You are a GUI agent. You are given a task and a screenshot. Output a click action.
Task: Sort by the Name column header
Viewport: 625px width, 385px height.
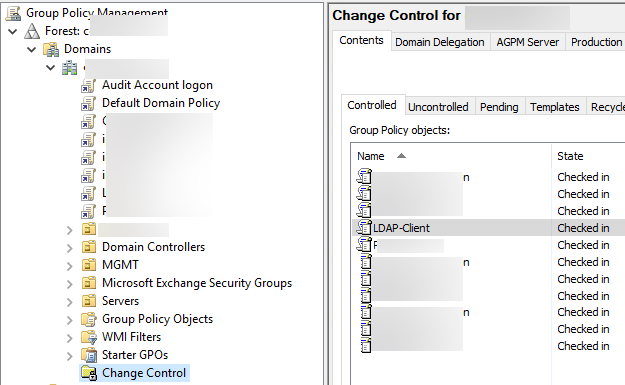(x=451, y=156)
